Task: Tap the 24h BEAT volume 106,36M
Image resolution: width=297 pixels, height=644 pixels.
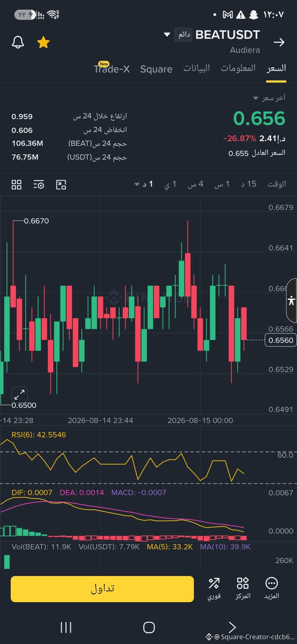Action: (28, 143)
